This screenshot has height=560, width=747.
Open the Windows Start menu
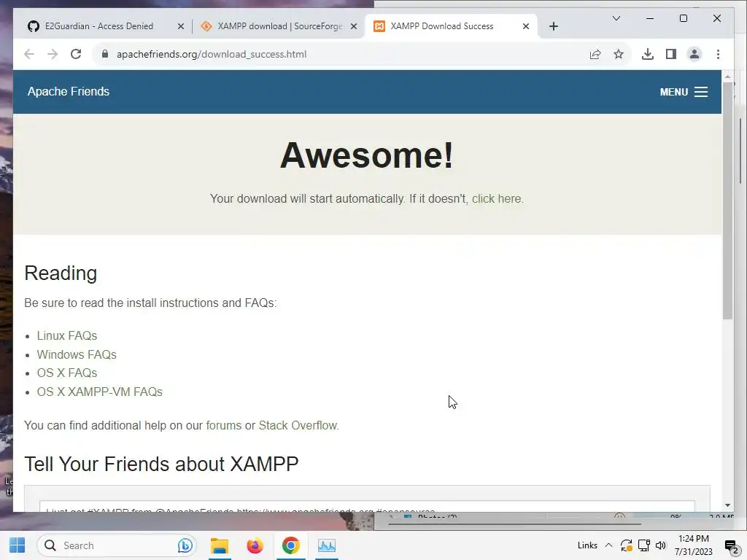point(18,545)
